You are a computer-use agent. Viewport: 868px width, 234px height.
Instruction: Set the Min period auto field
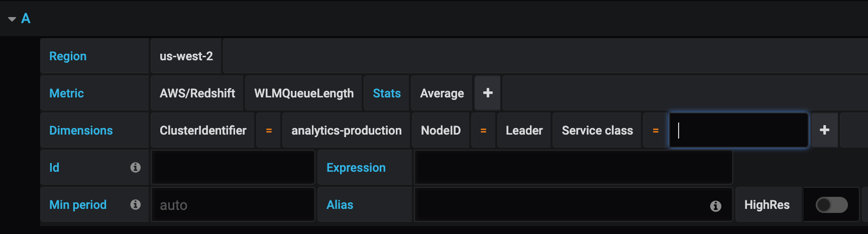pyautogui.click(x=233, y=204)
